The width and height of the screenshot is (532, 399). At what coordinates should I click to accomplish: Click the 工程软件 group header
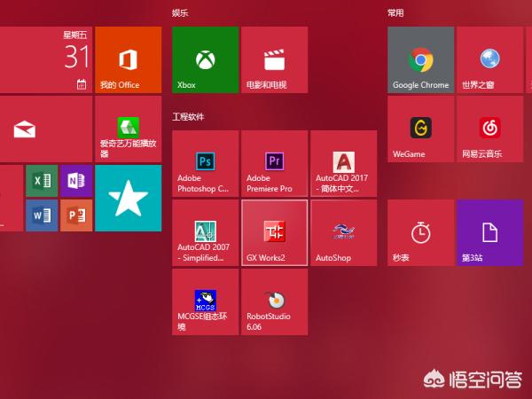tap(188, 117)
